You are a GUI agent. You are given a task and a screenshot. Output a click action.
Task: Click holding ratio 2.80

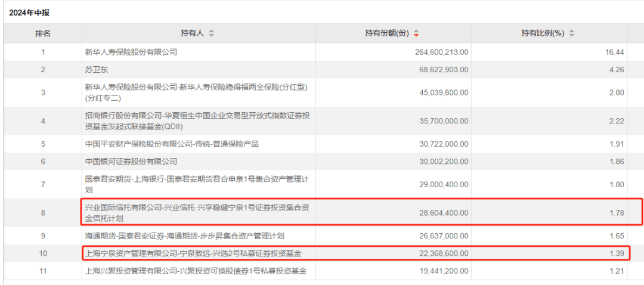pos(618,92)
